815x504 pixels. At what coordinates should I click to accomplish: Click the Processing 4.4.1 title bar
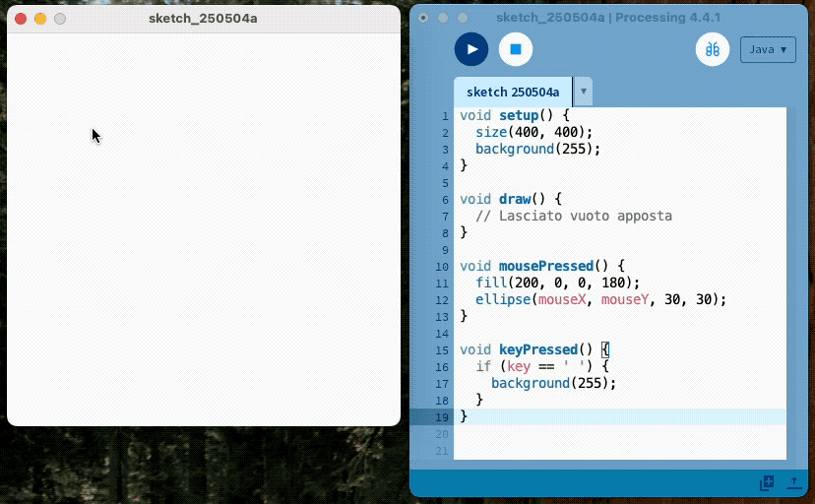pos(608,18)
